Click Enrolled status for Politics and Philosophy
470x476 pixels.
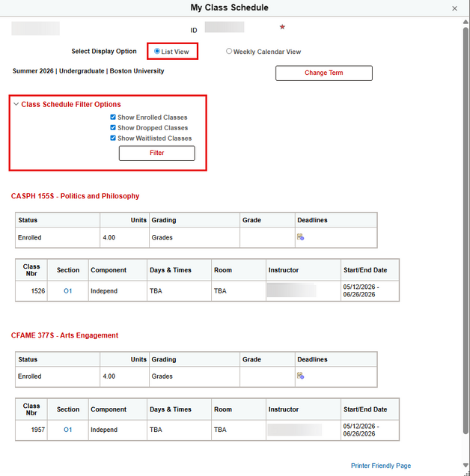click(x=58, y=237)
